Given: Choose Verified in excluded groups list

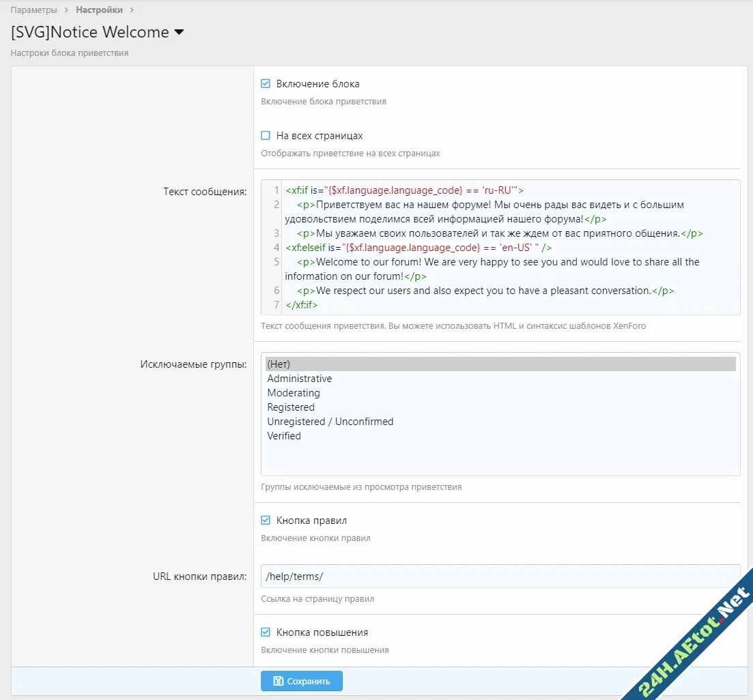Looking at the screenshot, I should tap(284, 436).
